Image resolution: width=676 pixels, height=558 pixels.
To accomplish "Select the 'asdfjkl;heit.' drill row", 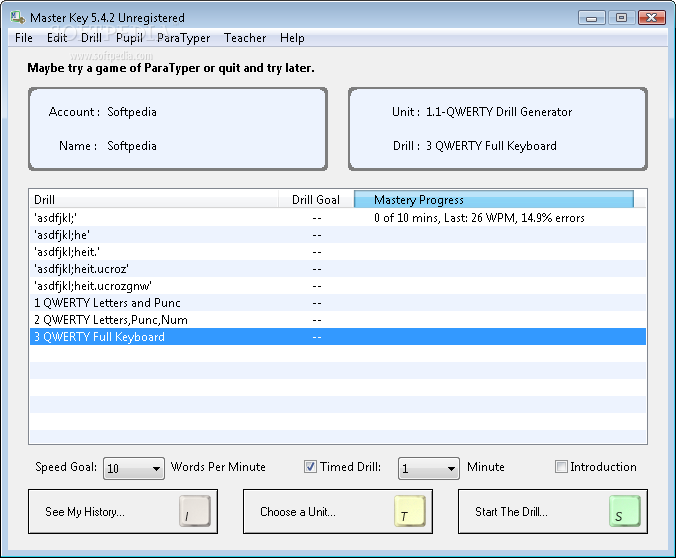I will point(338,252).
